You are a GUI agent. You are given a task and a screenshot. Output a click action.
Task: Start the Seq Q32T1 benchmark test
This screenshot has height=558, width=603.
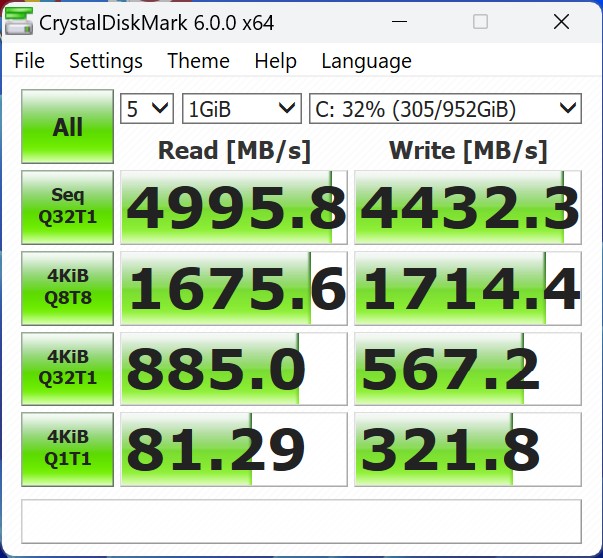coord(68,207)
